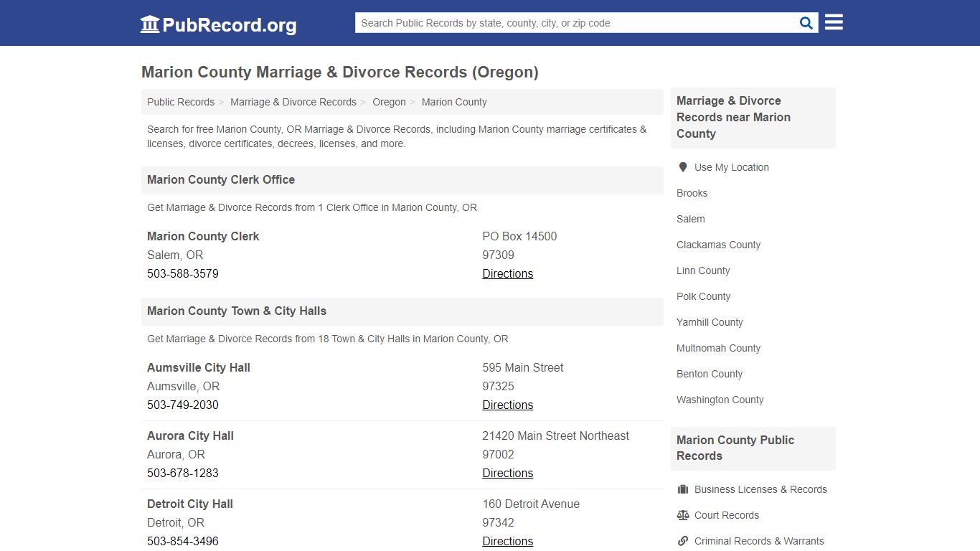980x551 pixels.
Task: Select zip code 97002
Action: click(499, 454)
